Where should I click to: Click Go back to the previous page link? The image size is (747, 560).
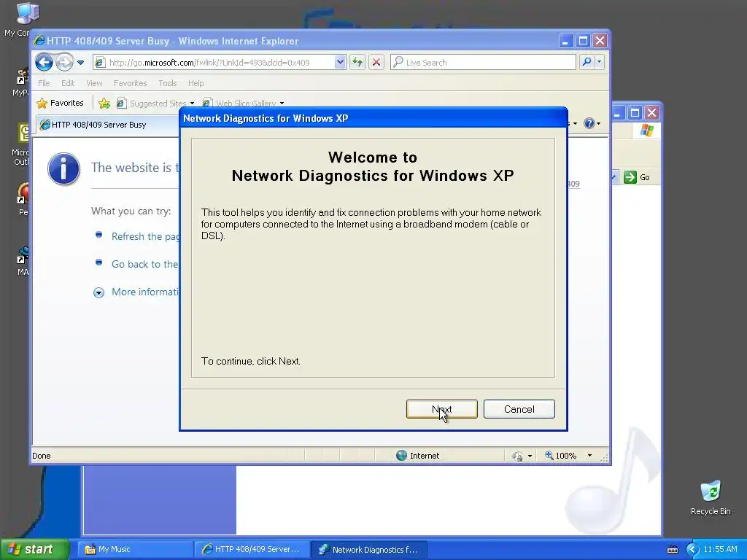145,264
